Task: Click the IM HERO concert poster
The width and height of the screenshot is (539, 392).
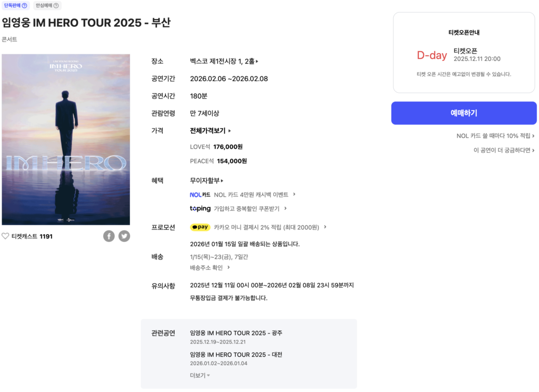Action: pyautogui.click(x=66, y=139)
